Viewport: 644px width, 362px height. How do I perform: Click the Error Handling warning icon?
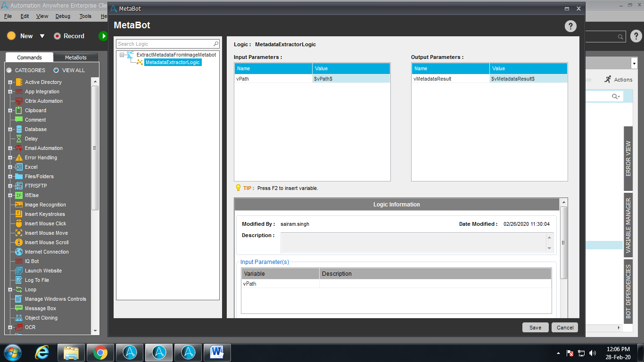[19, 157]
